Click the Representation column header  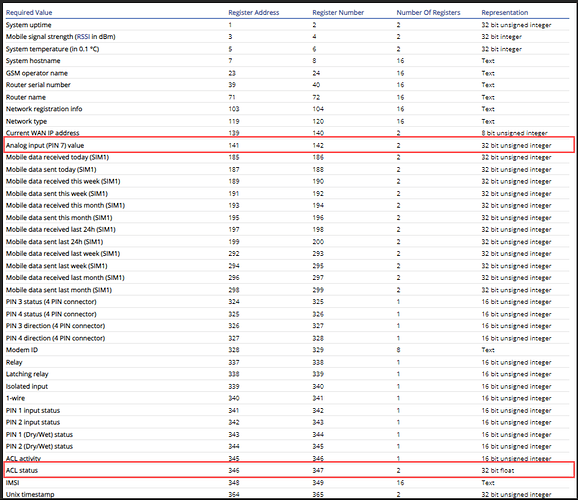pyautogui.click(x=505, y=13)
